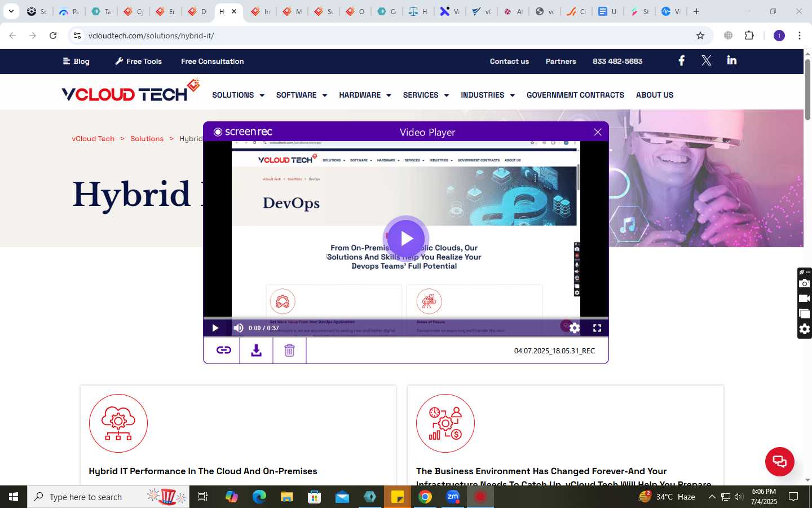Close the active Hybrid IT tab
This screenshot has width=812, height=508.
click(x=234, y=11)
